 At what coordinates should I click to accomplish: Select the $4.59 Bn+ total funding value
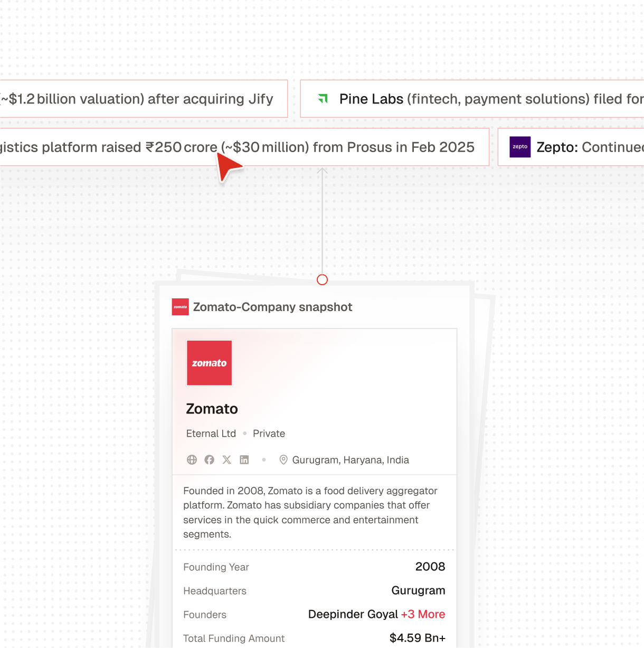click(417, 638)
